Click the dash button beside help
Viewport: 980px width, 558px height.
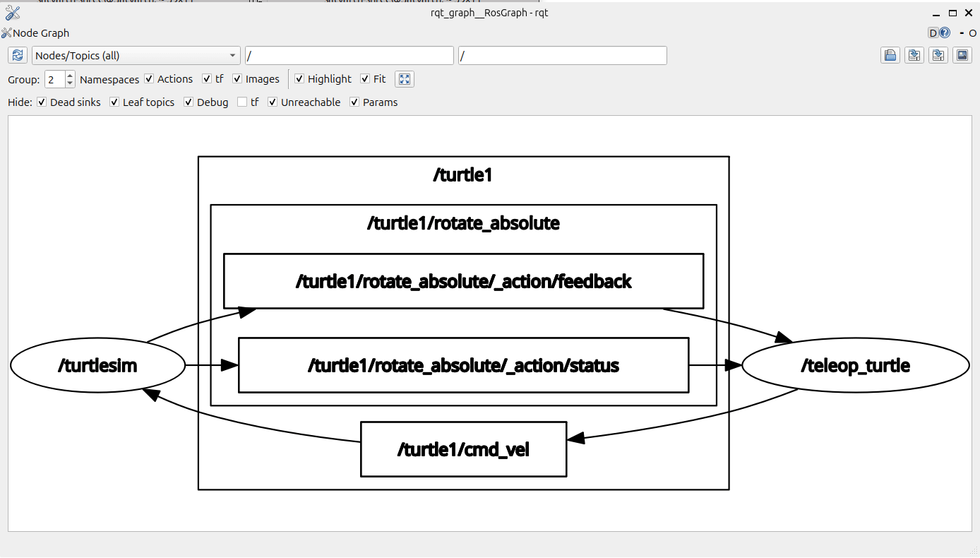pos(962,33)
